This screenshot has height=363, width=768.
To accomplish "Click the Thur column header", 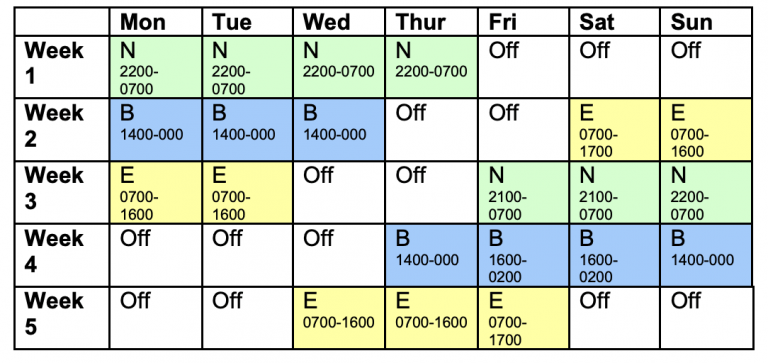I will (x=432, y=22).
